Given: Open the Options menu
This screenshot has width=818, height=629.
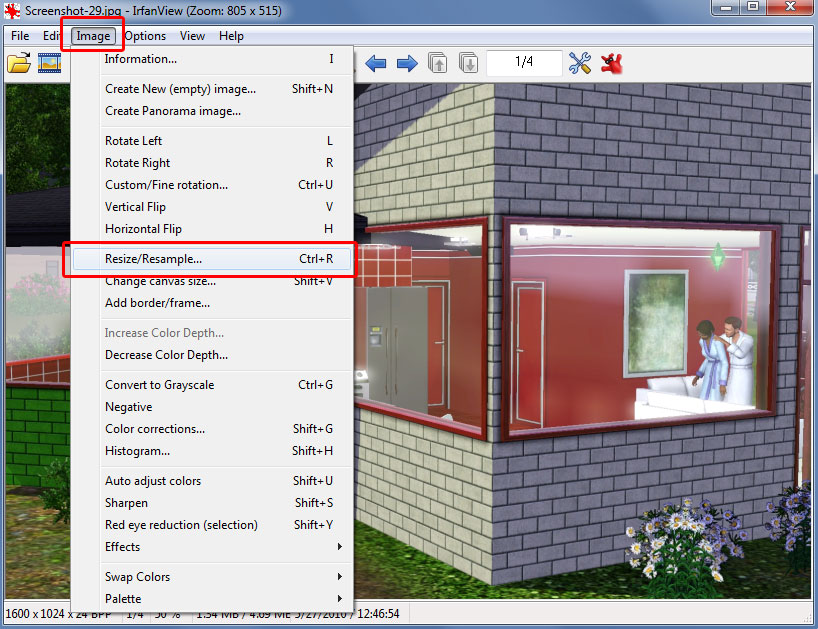Looking at the screenshot, I should click(145, 36).
